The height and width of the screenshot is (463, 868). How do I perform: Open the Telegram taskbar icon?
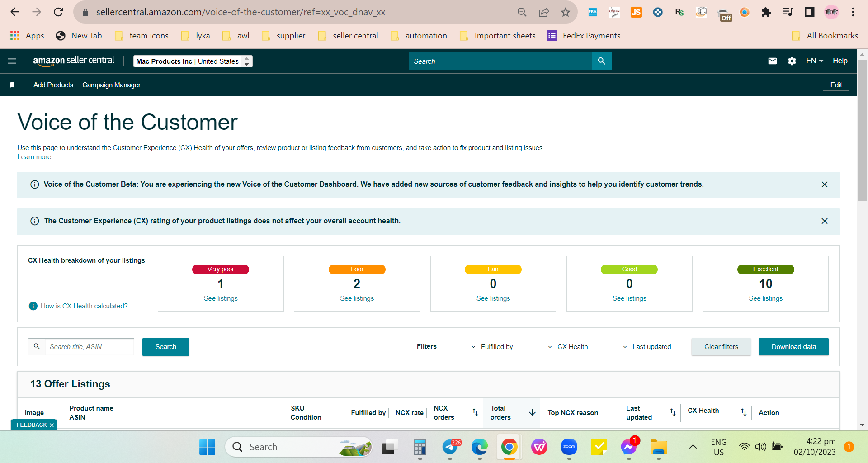450,447
